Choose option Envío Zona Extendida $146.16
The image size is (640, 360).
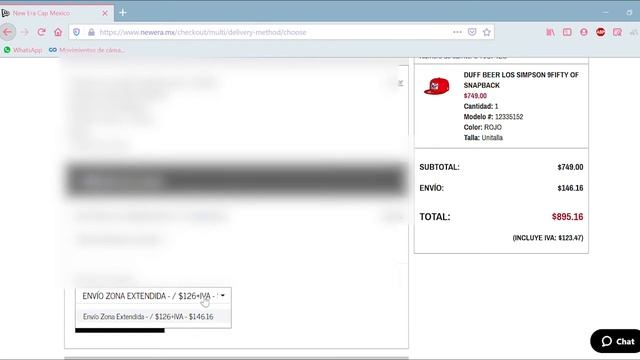click(153, 317)
